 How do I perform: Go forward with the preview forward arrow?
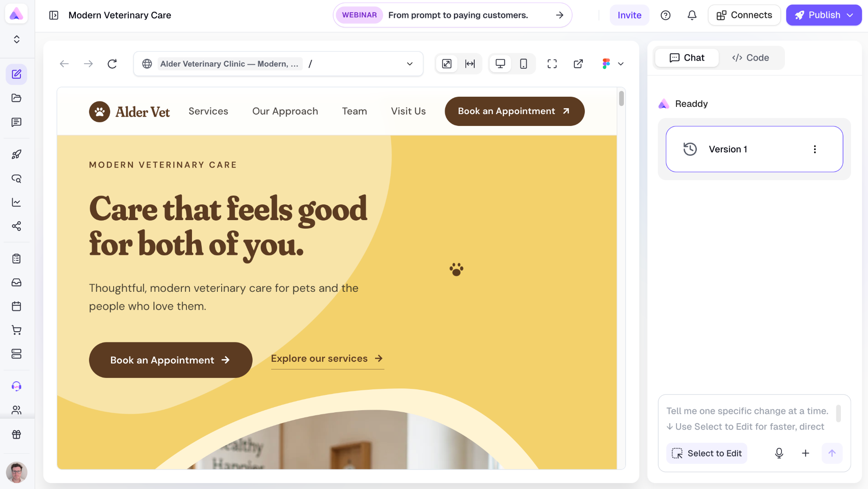[88, 64]
